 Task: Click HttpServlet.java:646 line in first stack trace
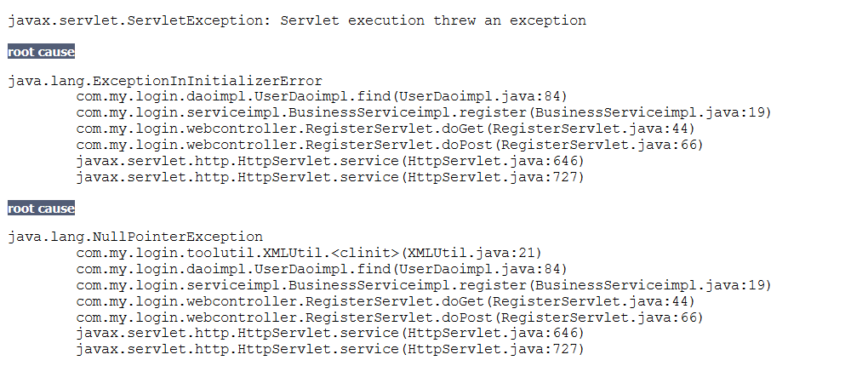(330, 161)
